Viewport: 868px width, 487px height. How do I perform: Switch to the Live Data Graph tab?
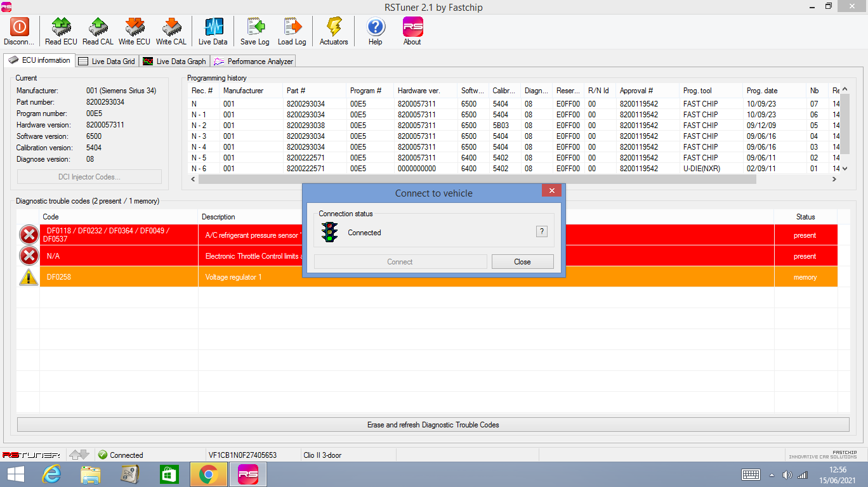click(174, 62)
